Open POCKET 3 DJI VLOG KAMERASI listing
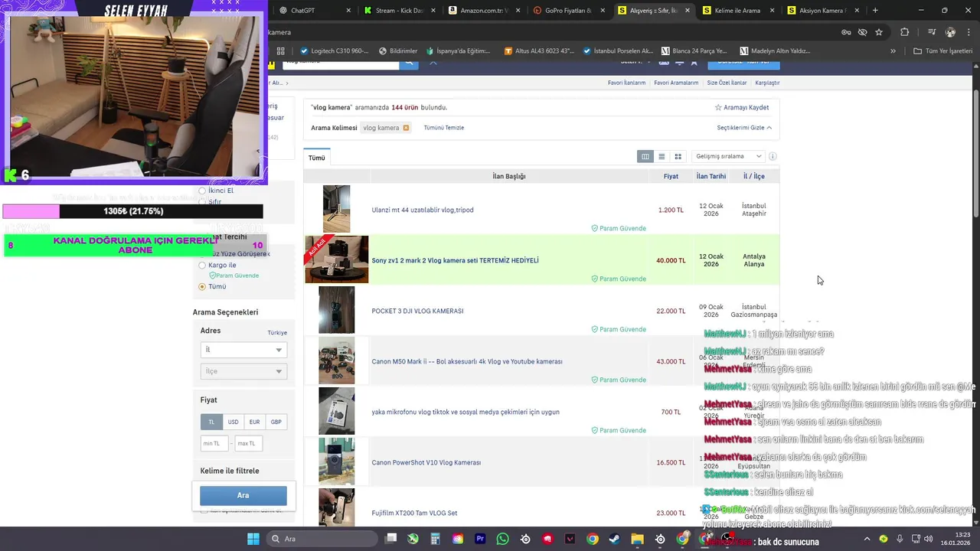The width and height of the screenshot is (980, 551). (417, 311)
